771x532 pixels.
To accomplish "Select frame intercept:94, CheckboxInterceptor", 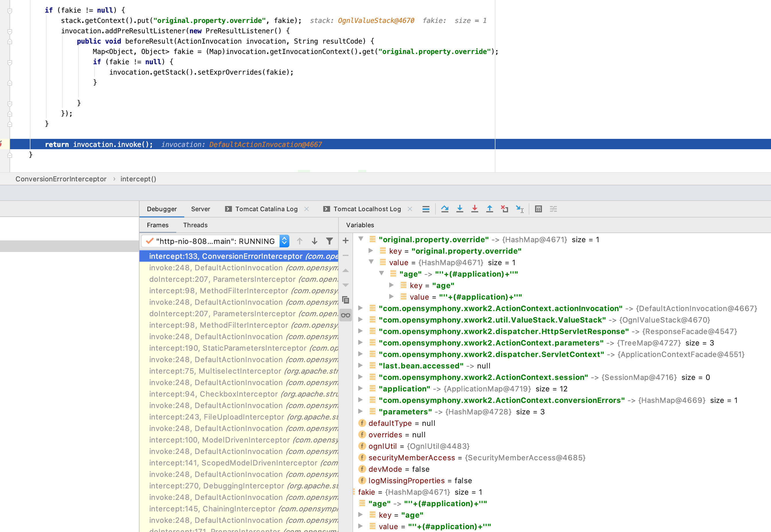I will click(239, 394).
